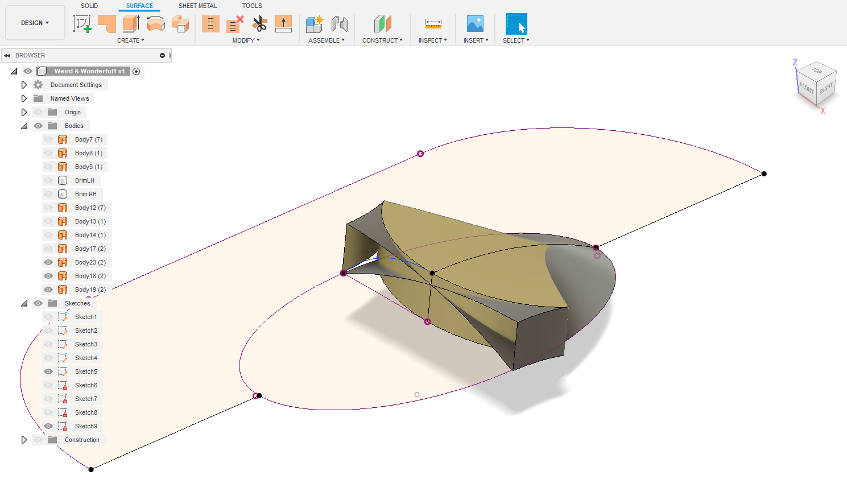The height and width of the screenshot is (504, 847).
Task: Click the Sketch9 sketch icon
Action: click(x=63, y=426)
